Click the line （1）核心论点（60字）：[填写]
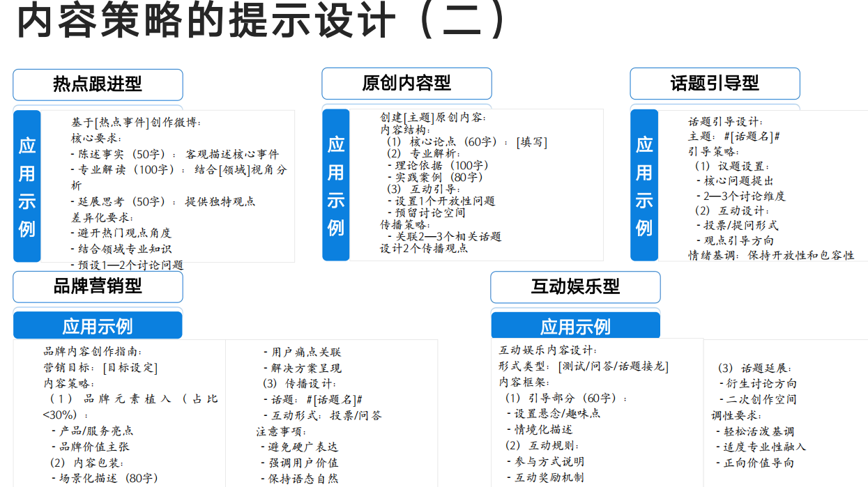 (466, 142)
